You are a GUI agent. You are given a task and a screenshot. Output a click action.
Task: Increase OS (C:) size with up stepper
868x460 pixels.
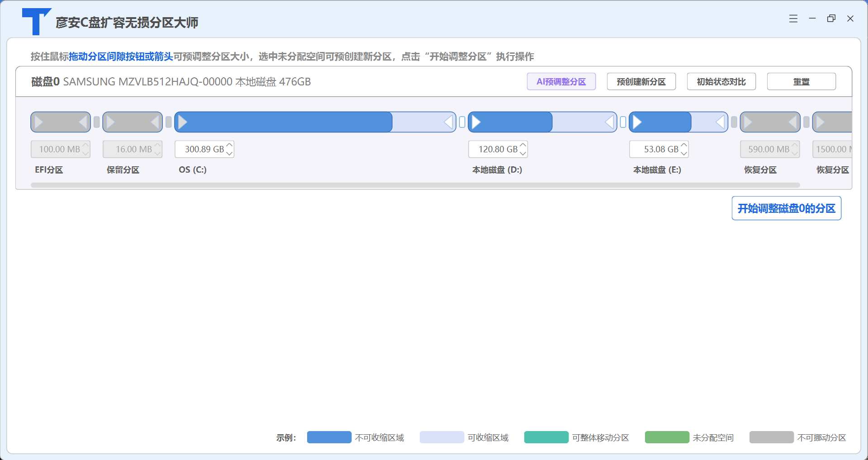(229, 145)
